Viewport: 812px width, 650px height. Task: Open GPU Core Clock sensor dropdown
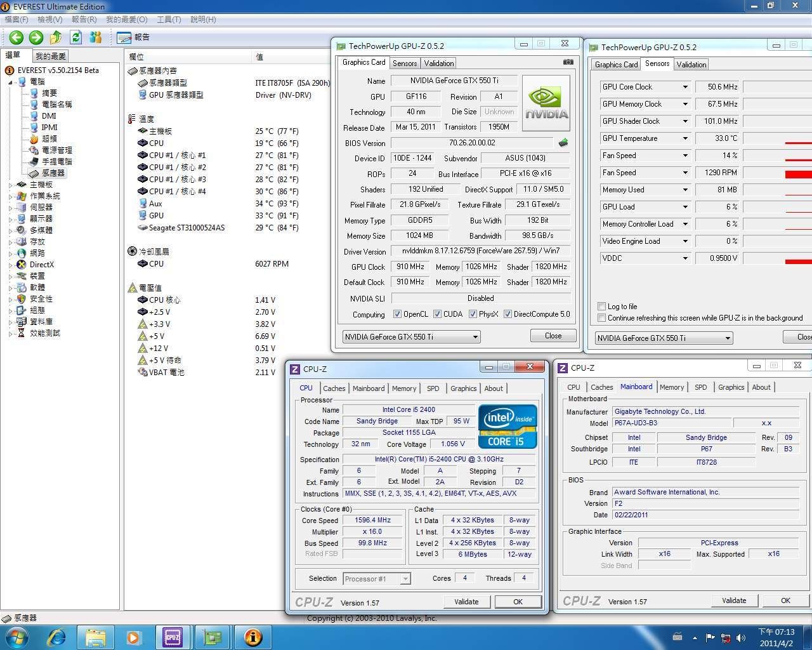[685, 87]
